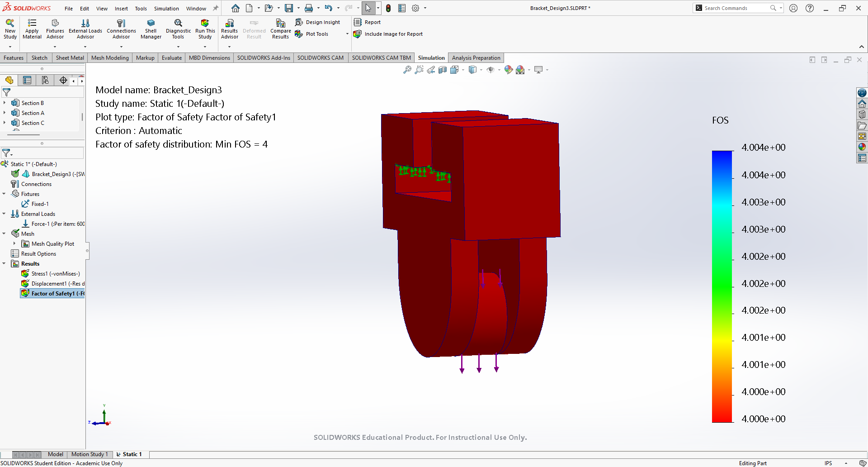Collapse the External Loads folder
The height and width of the screenshot is (467, 868).
click(x=4, y=214)
